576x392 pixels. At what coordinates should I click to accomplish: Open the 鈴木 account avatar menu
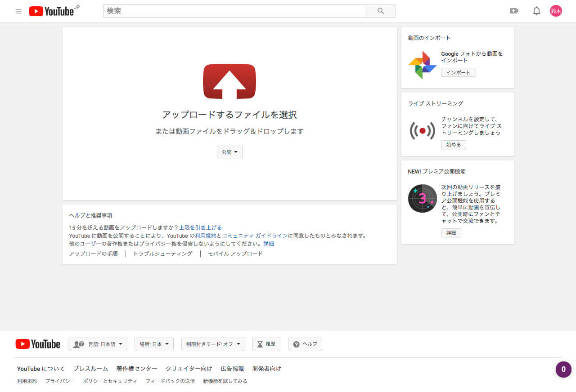pos(556,11)
